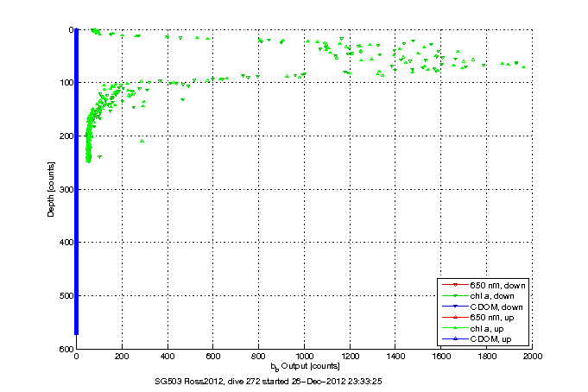Click the y-axis tick label 300

tap(66, 189)
